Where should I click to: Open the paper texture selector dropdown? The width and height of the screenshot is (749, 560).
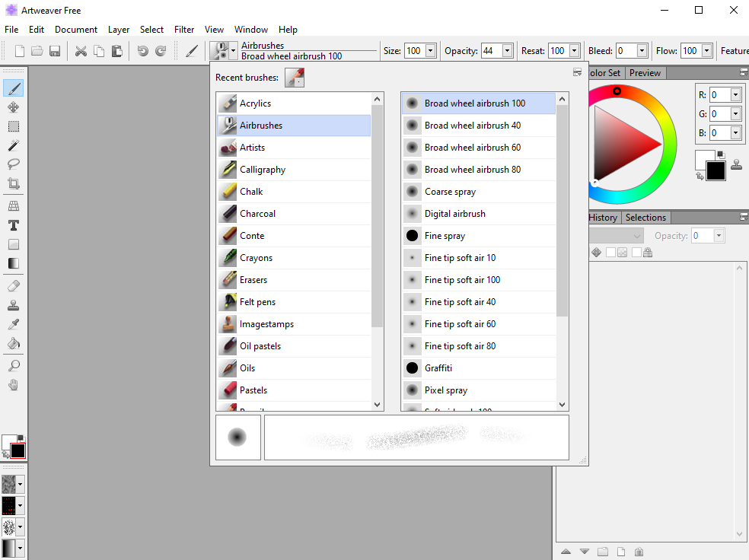pyautogui.click(x=20, y=485)
